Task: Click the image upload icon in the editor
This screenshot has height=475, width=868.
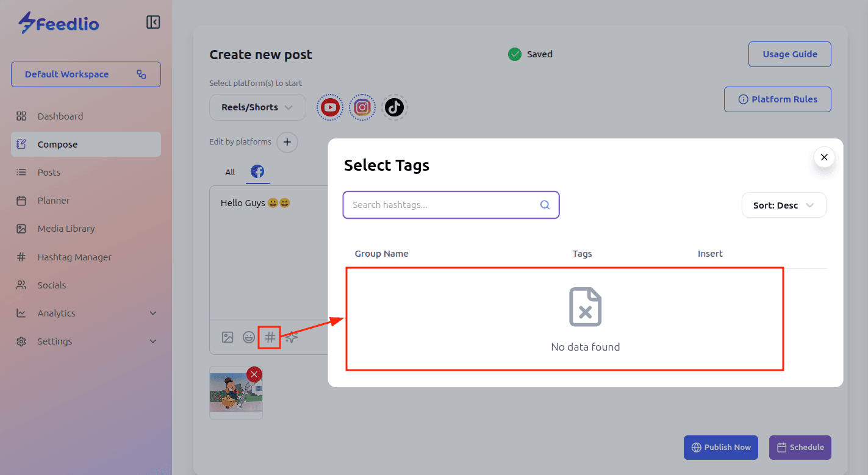Action: pyautogui.click(x=228, y=337)
